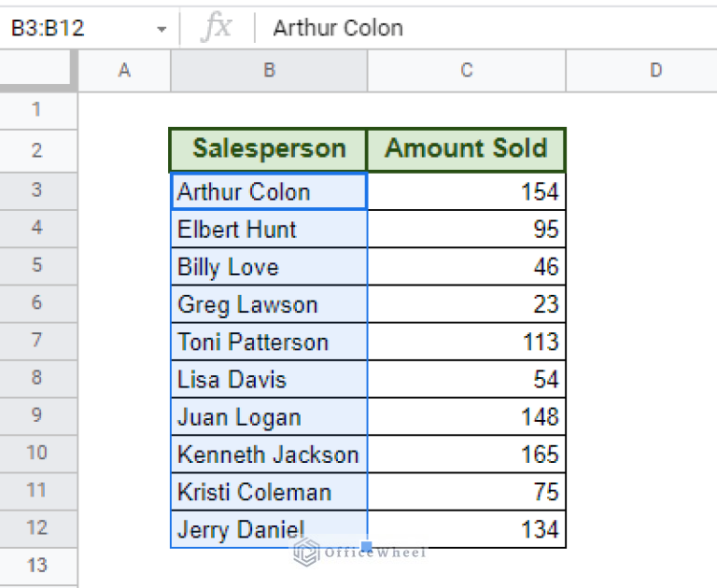Select column D header
Image resolution: width=717 pixels, height=588 pixels.
(x=655, y=70)
